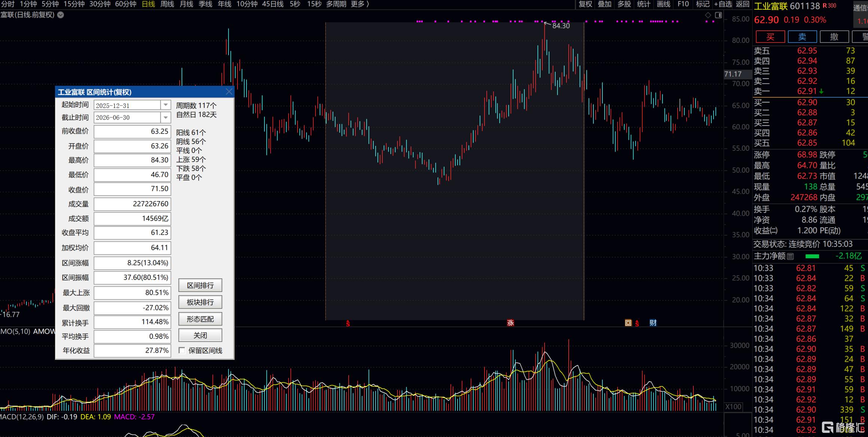Switch chart to 60分钟 period
Viewport: 868px width, 437px height.
(126, 4)
